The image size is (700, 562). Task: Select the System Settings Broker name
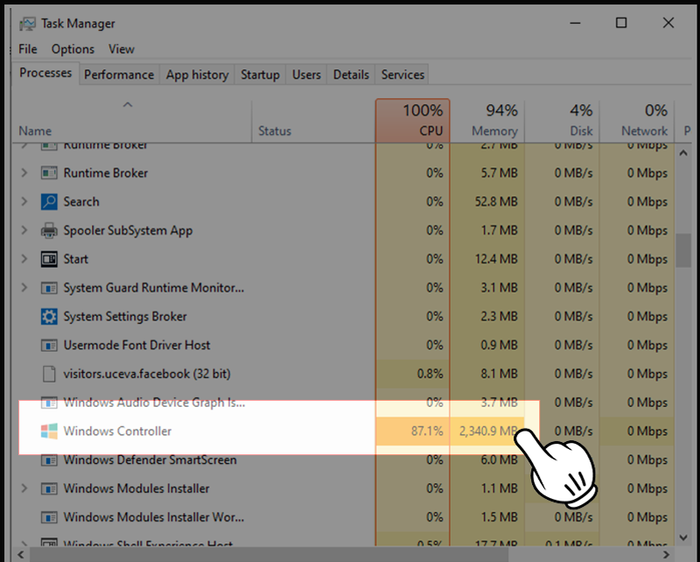125,316
